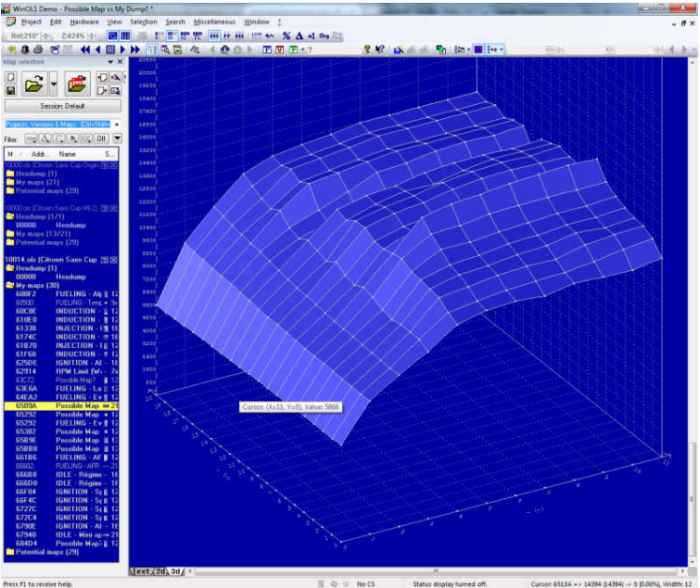
Task: Toggle the Off filter button
Action: point(101,139)
